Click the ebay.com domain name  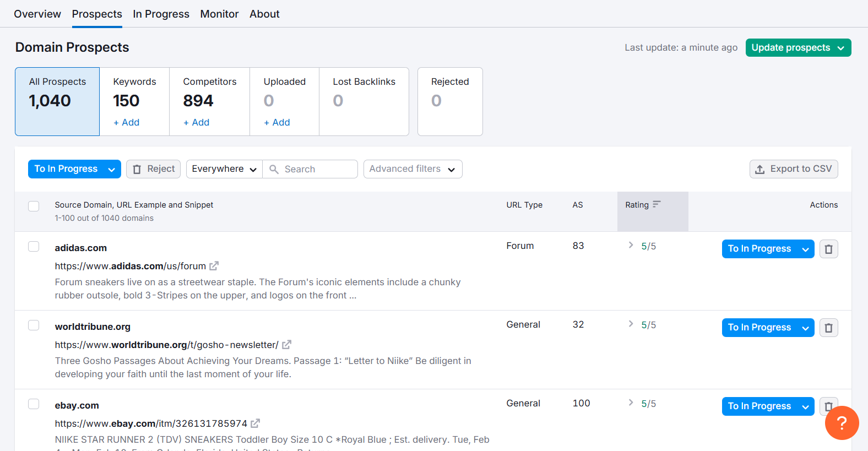[77, 405]
